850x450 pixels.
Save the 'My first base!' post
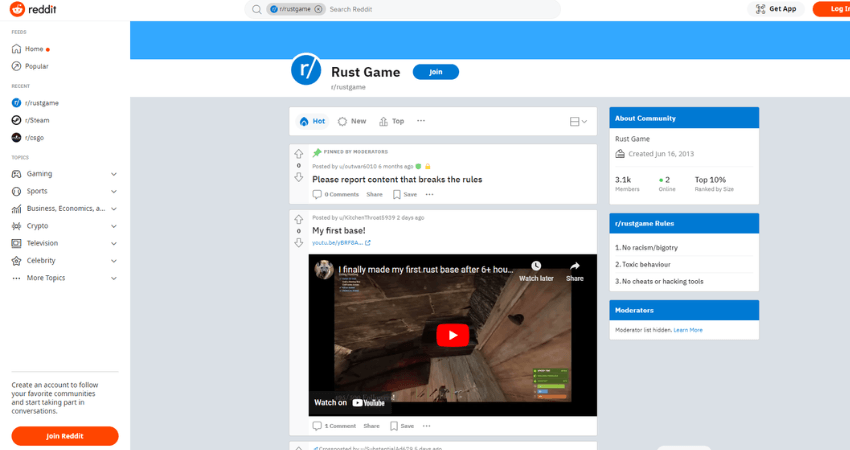[402, 426]
